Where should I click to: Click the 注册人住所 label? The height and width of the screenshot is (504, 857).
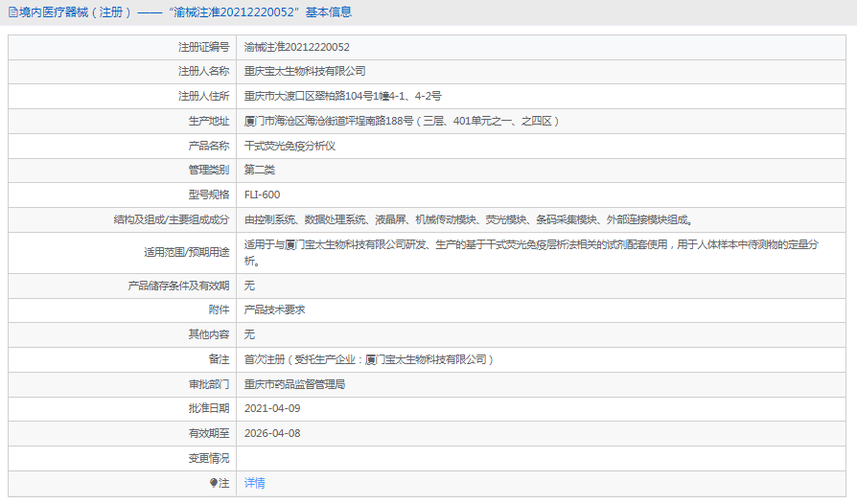coord(204,96)
